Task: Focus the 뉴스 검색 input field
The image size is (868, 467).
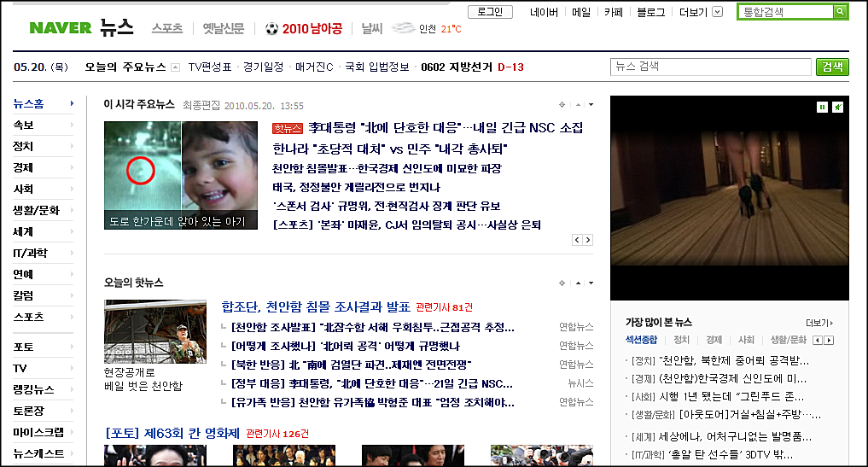Action: click(x=710, y=67)
